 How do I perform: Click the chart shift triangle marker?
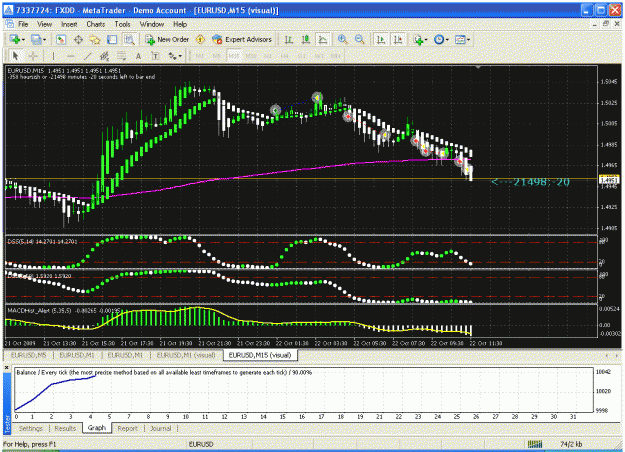pyautogui.click(x=478, y=67)
